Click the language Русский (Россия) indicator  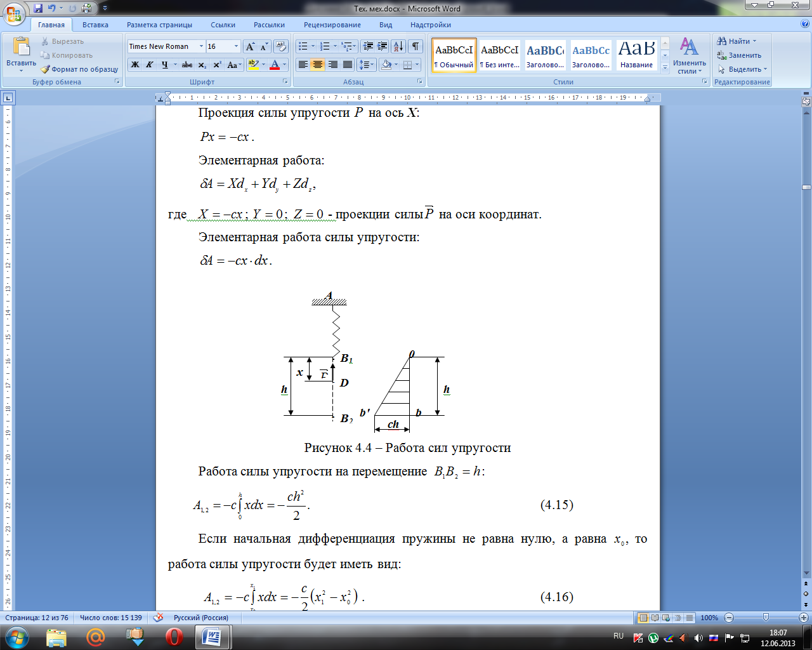pyautogui.click(x=201, y=618)
